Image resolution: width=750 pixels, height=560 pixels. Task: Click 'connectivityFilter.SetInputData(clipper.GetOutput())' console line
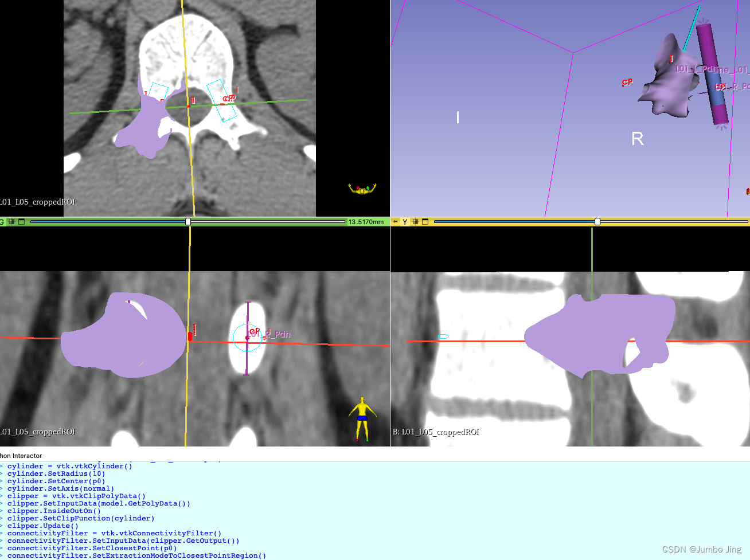click(x=123, y=541)
